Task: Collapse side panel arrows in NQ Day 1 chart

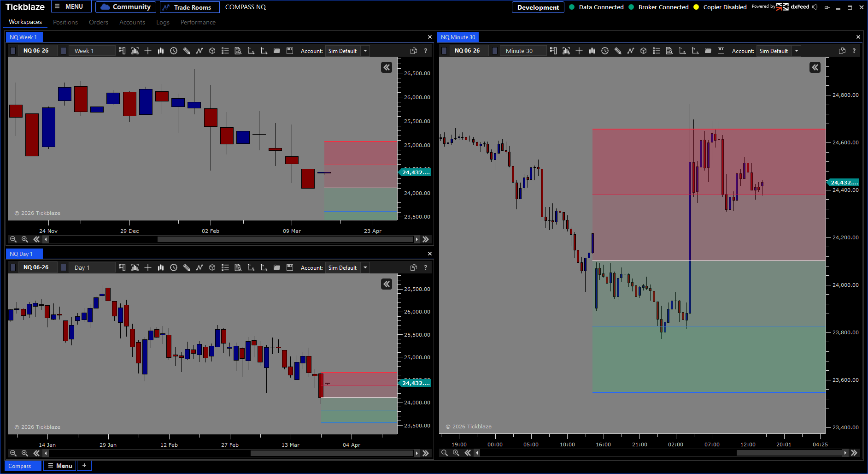Action: pos(387,284)
